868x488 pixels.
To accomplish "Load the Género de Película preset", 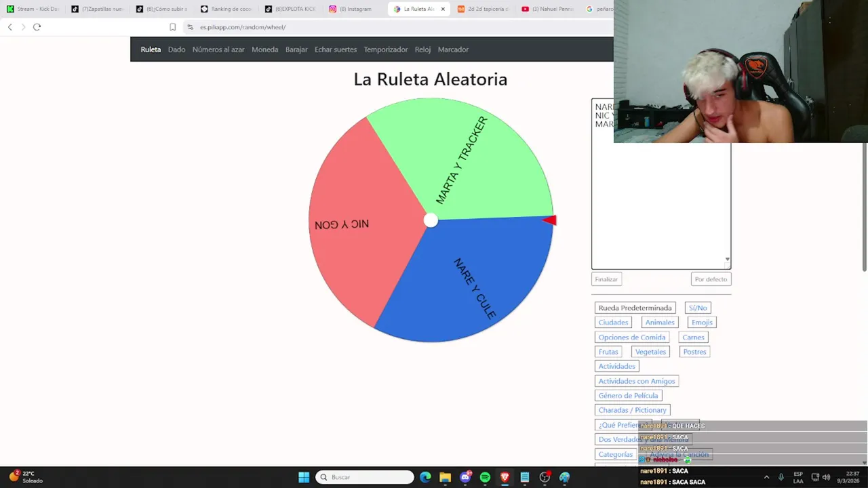I will point(628,395).
